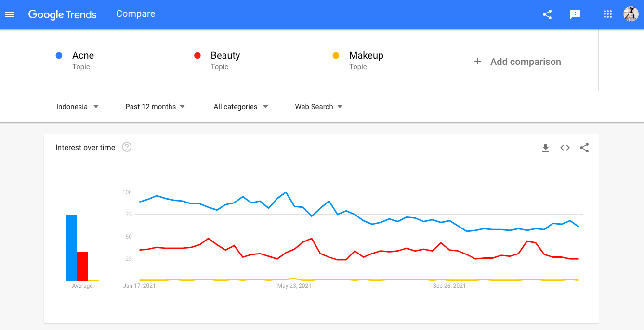This screenshot has width=644, height=330.
Task: Open the All categories dropdown
Action: (x=240, y=106)
